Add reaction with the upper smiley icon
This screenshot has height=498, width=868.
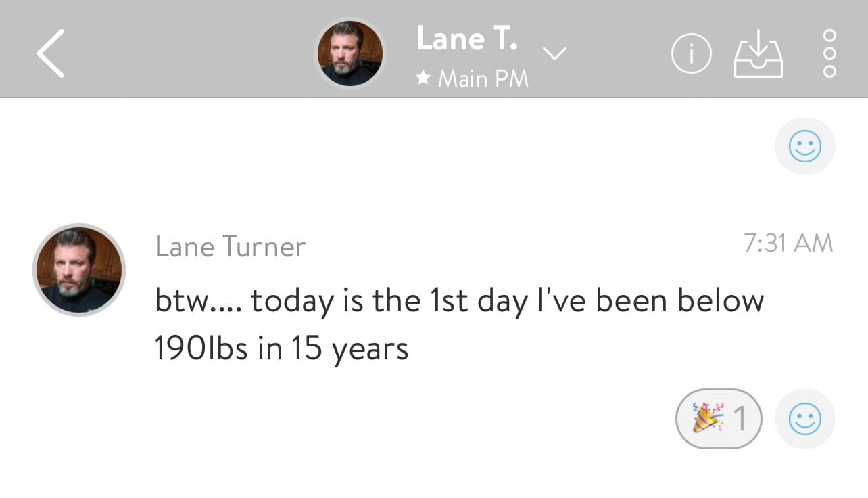click(x=804, y=146)
